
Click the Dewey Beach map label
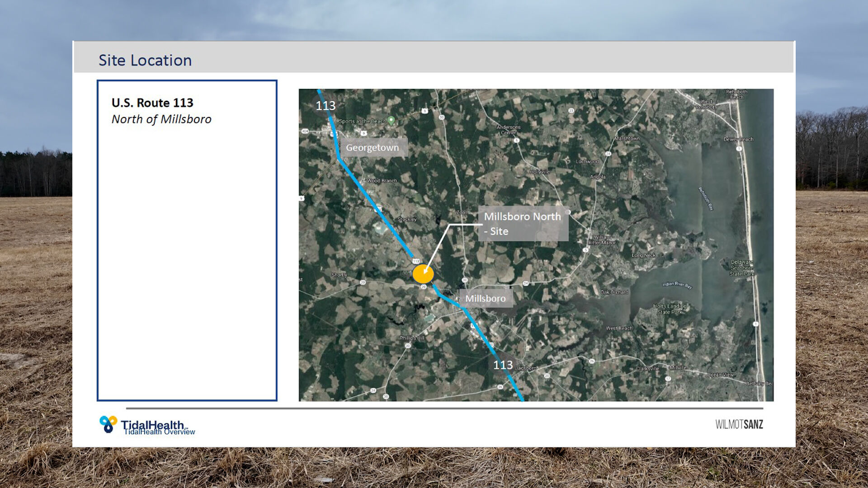[x=738, y=139]
